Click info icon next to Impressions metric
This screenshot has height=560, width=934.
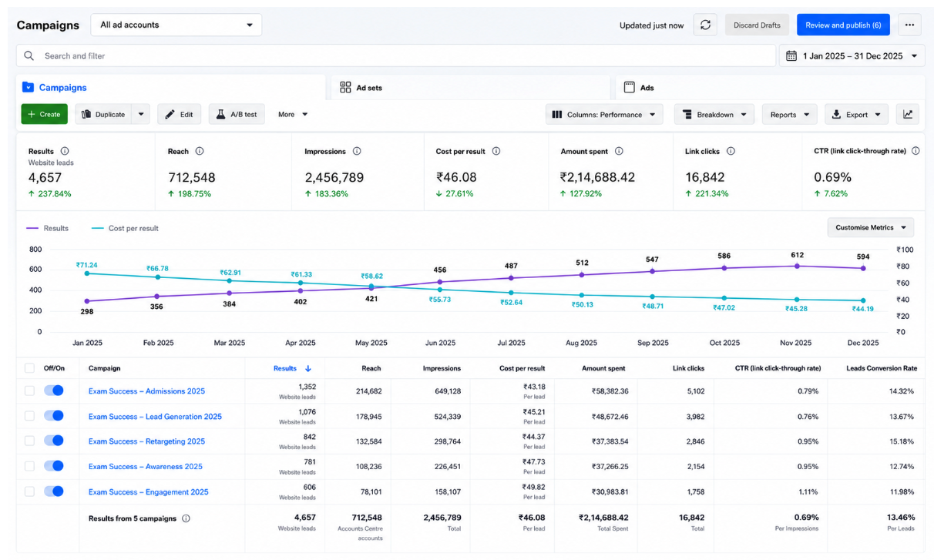click(357, 151)
